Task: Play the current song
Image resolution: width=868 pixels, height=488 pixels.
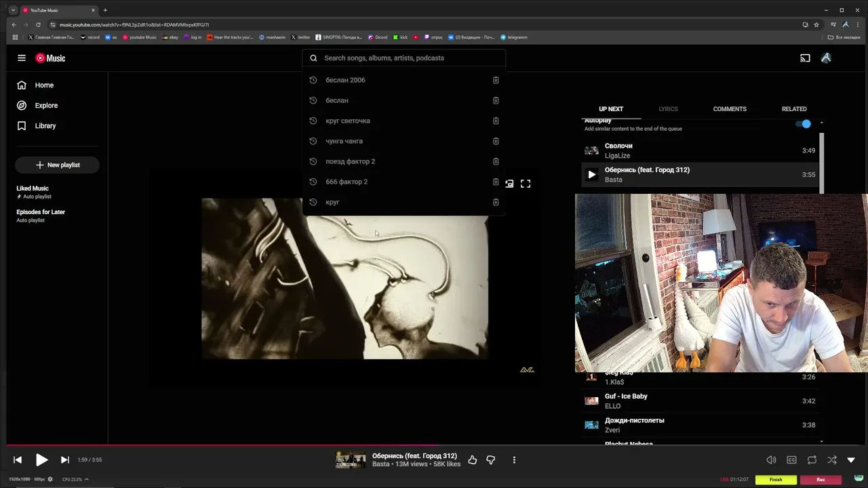Action: (x=41, y=460)
